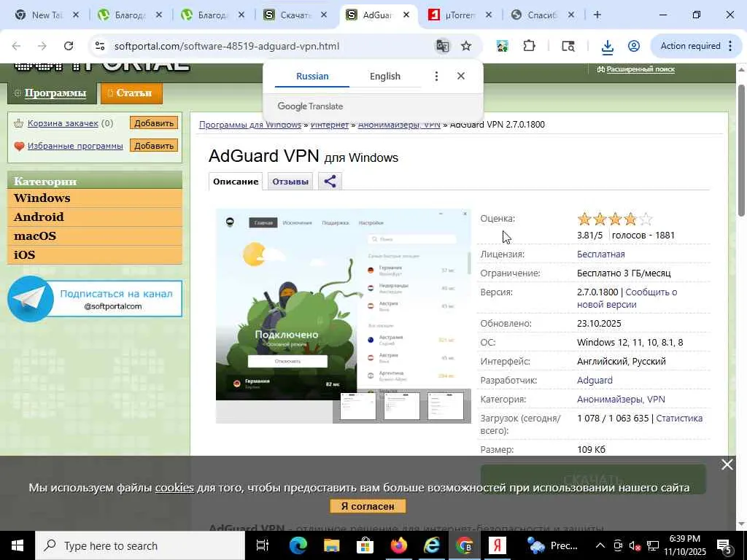Click the Action required button
The width and height of the screenshot is (747, 560).
(695, 46)
